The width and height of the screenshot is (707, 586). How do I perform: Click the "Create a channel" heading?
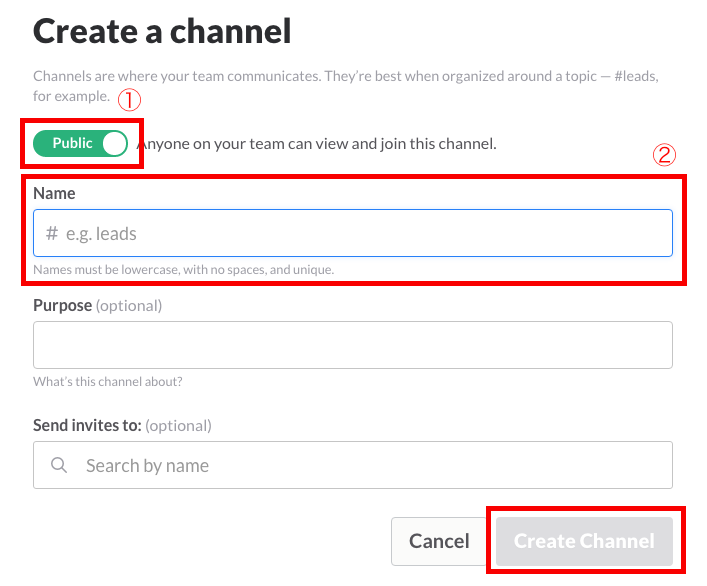click(x=162, y=32)
